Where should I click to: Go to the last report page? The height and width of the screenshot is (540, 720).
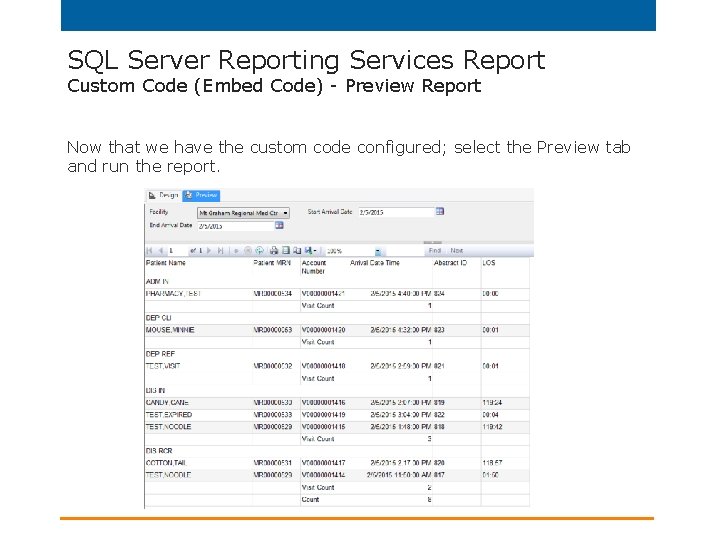point(220,251)
